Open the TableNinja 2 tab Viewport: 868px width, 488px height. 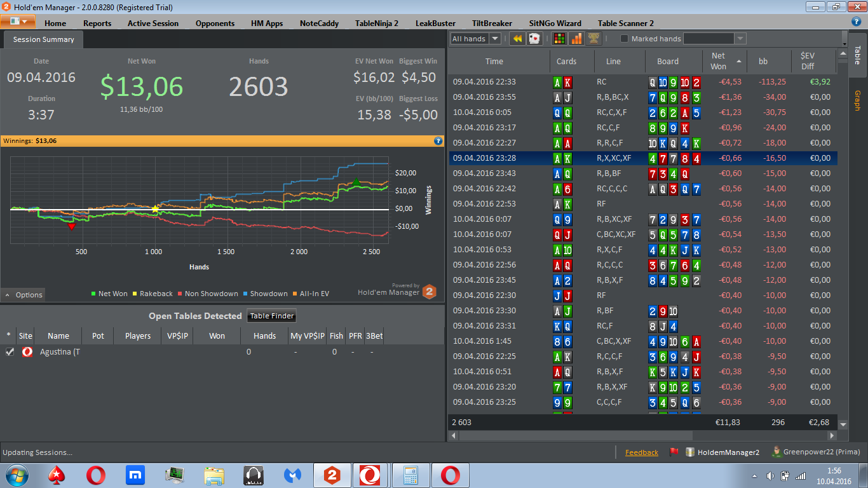[377, 23]
